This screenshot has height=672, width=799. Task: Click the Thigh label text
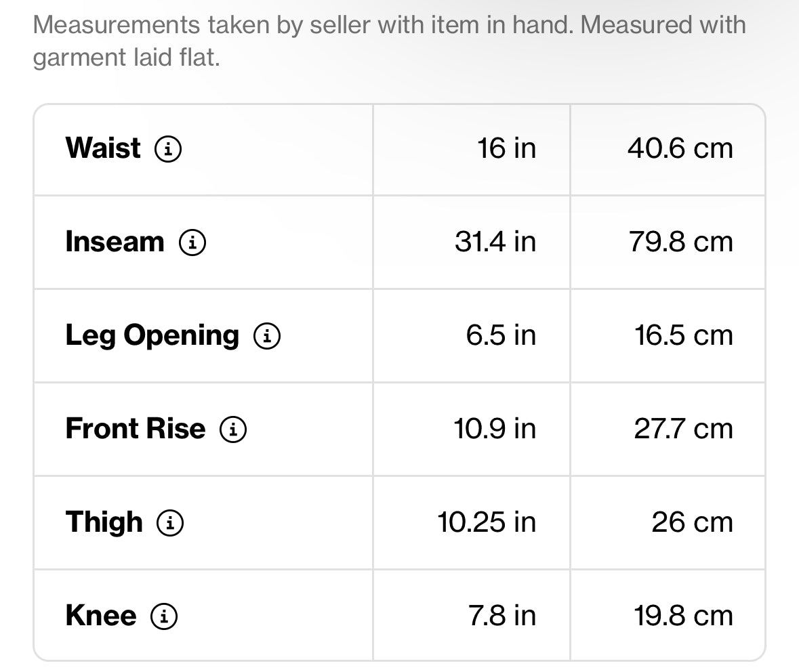pos(104,522)
